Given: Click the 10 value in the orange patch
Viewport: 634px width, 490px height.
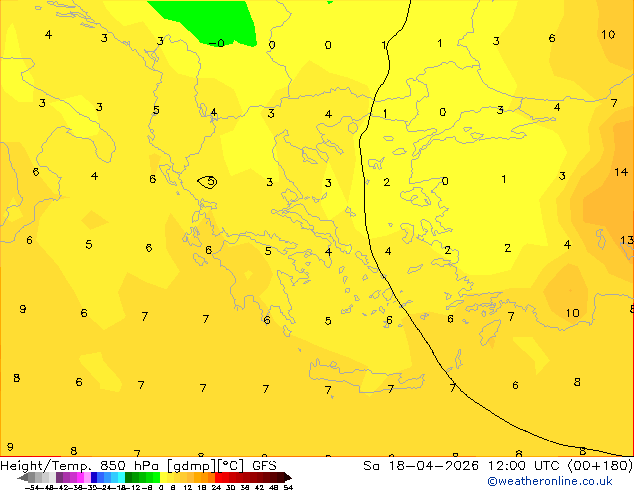Looking at the screenshot, I should click(x=572, y=313).
